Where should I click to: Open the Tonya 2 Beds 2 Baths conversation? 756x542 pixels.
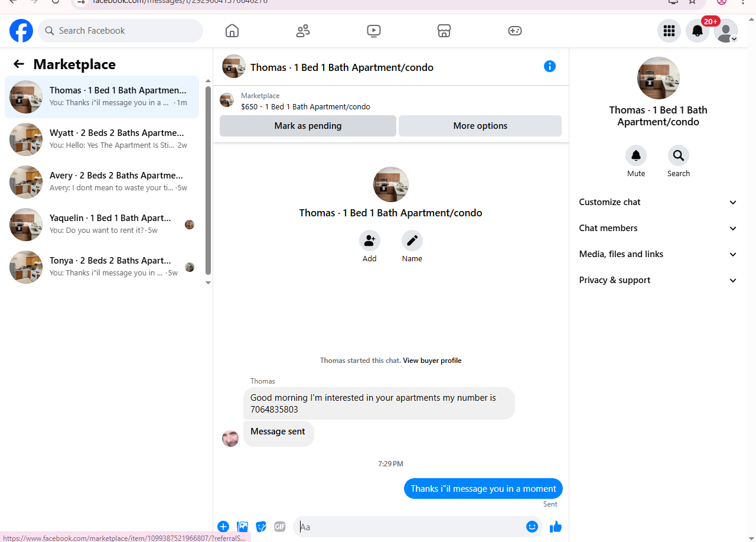pyautogui.click(x=102, y=267)
